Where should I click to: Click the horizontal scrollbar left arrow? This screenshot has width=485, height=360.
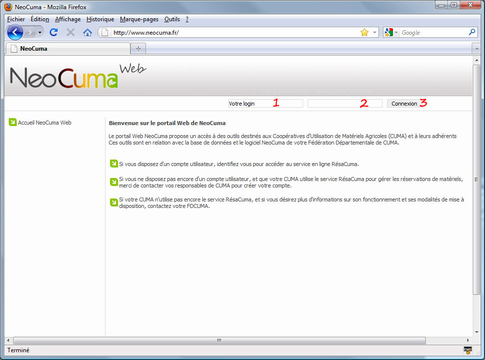[8, 340]
